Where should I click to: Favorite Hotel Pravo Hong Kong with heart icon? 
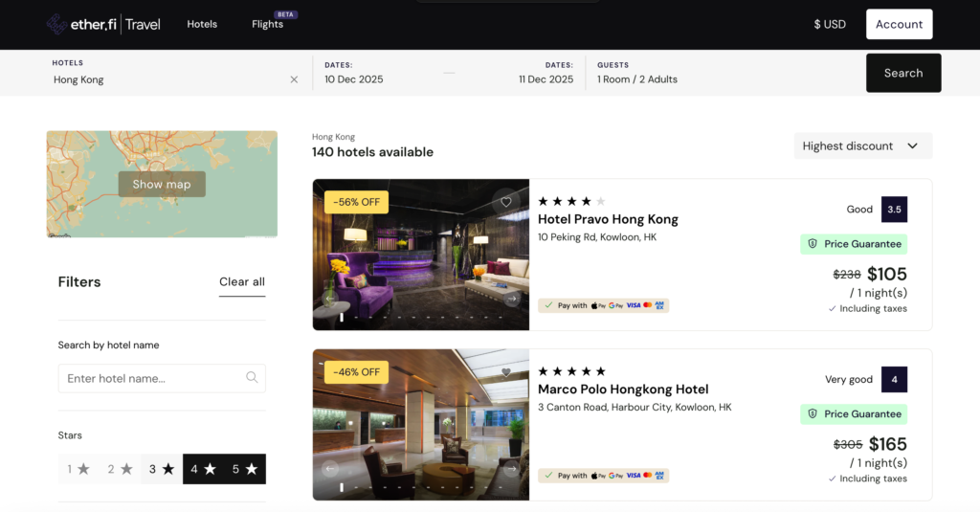tap(506, 202)
